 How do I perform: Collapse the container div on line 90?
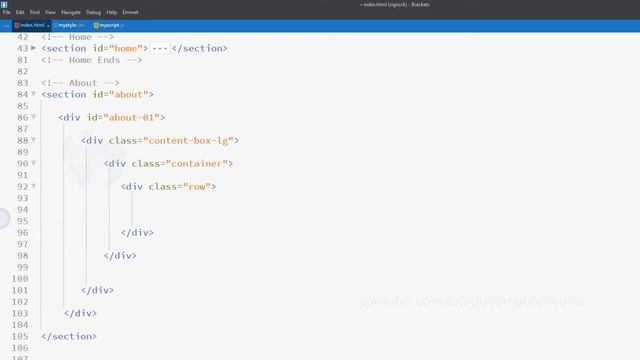(33, 163)
